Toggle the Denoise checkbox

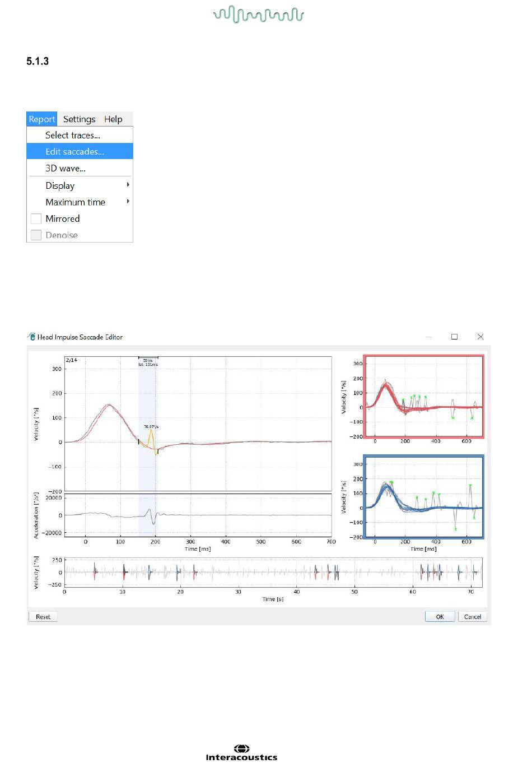[x=36, y=235]
